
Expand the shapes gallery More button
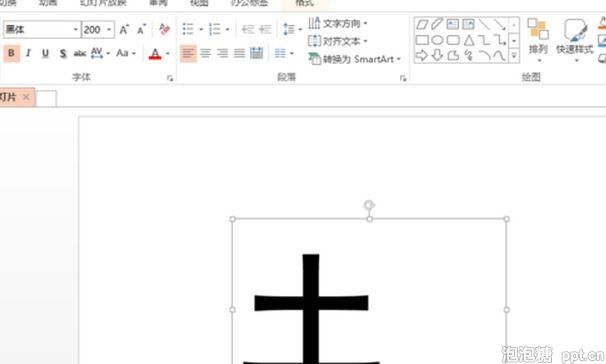pyautogui.click(x=514, y=56)
